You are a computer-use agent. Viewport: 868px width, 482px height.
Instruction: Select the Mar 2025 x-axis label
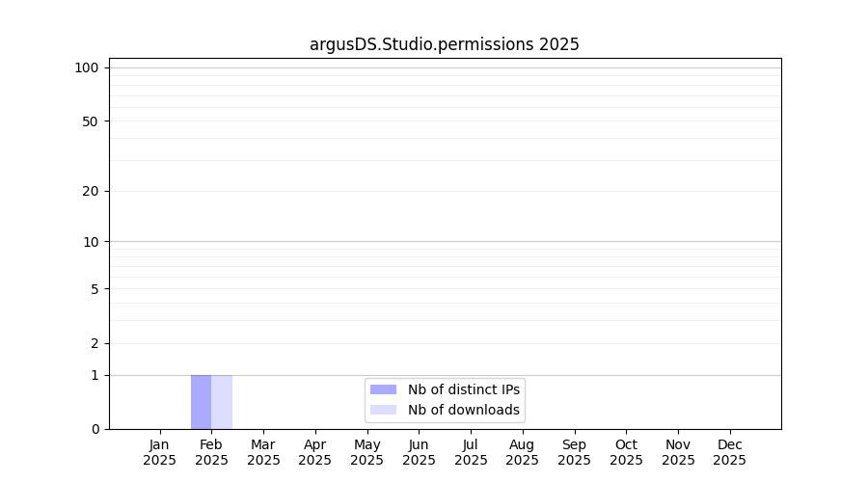pyautogui.click(x=263, y=452)
